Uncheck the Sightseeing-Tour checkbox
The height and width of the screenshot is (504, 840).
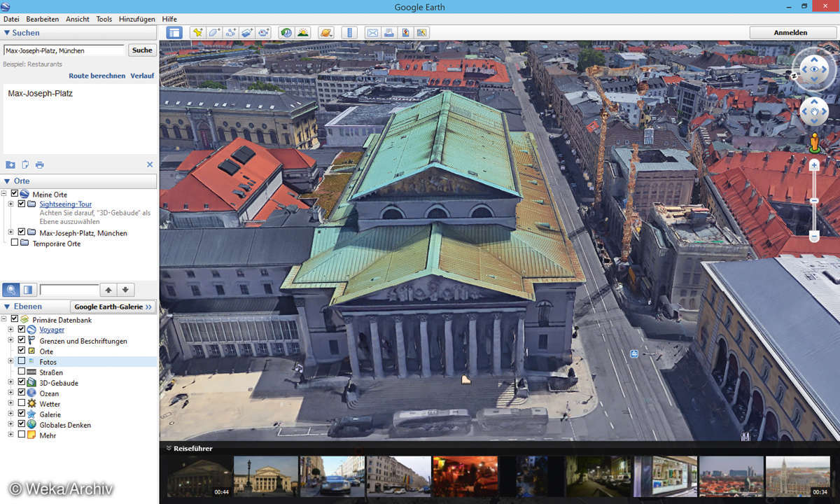click(22, 204)
